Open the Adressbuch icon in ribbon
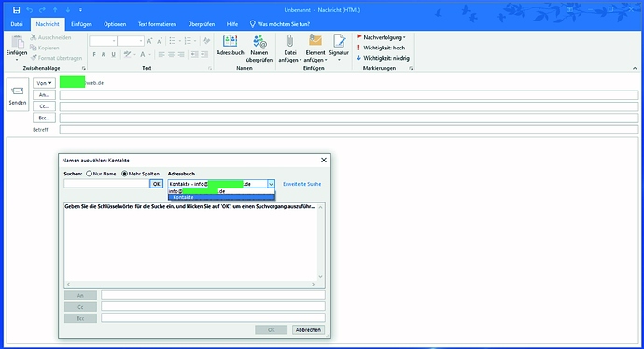Image resolution: width=644 pixels, height=349 pixels. tap(230, 45)
